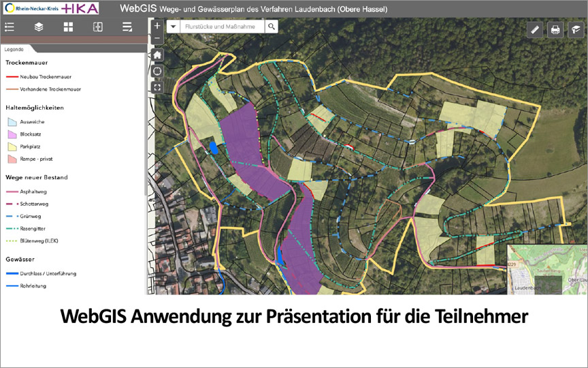Open the print map tool
This screenshot has width=588, height=368.
click(555, 30)
